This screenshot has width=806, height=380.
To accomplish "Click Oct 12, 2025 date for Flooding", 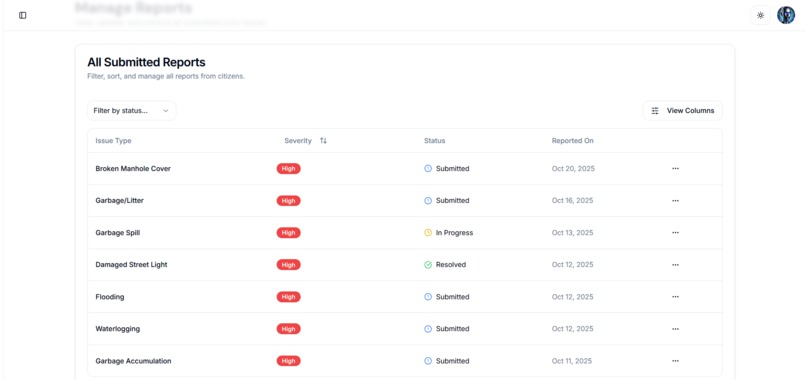I will coord(573,297).
